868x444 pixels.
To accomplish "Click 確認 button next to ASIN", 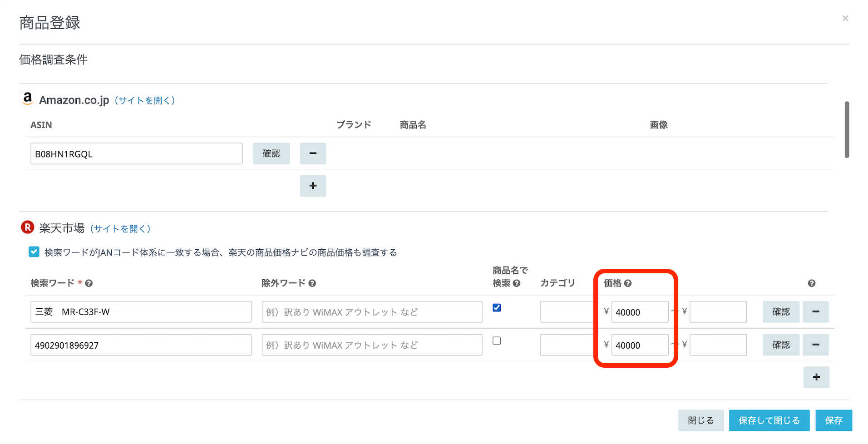I will pyautogui.click(x=271, y=153).
